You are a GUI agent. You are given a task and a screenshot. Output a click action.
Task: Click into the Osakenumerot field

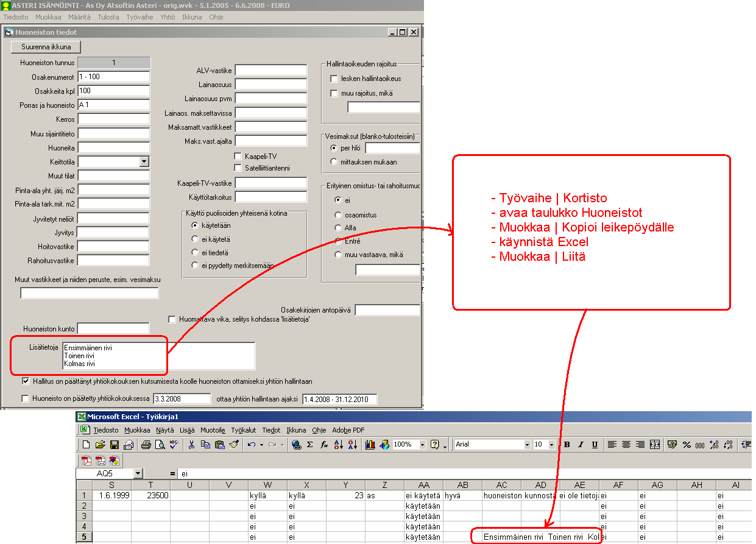(x=114, y=77)
